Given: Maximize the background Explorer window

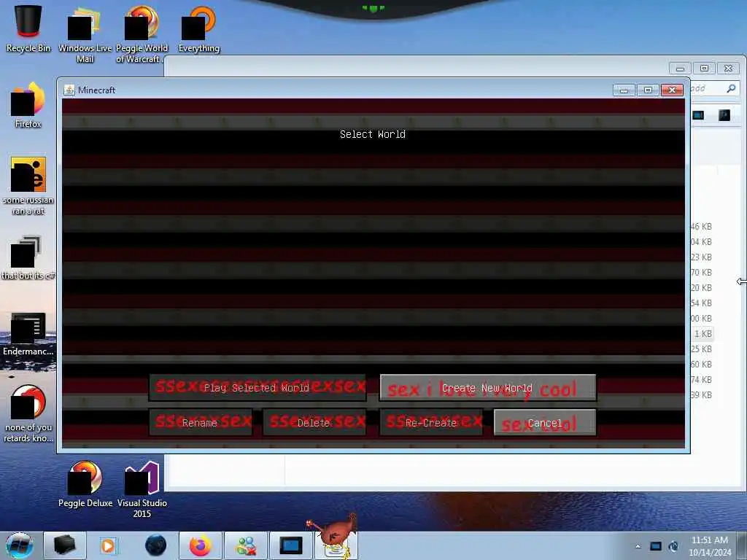Looking at the screenshot, I should tap(704, 69).
